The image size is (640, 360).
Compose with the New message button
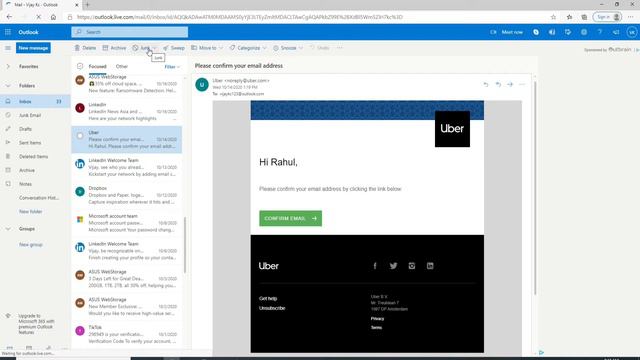coord(33,48)
